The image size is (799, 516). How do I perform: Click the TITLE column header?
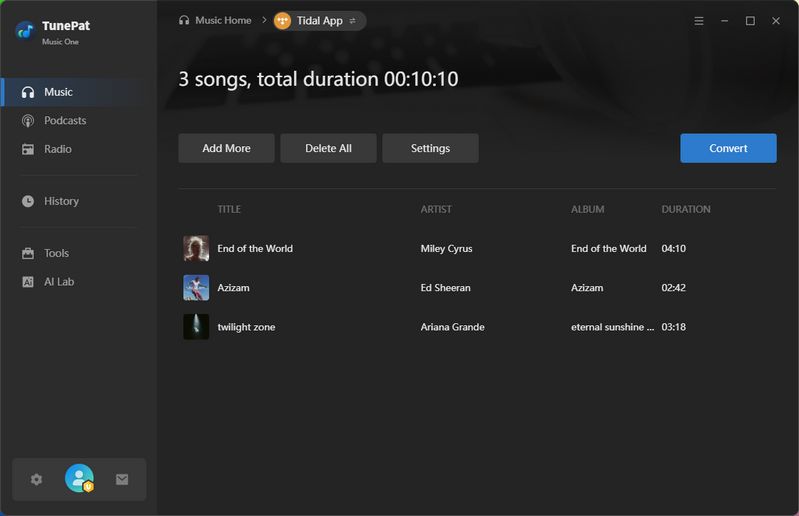coord(229,209)
